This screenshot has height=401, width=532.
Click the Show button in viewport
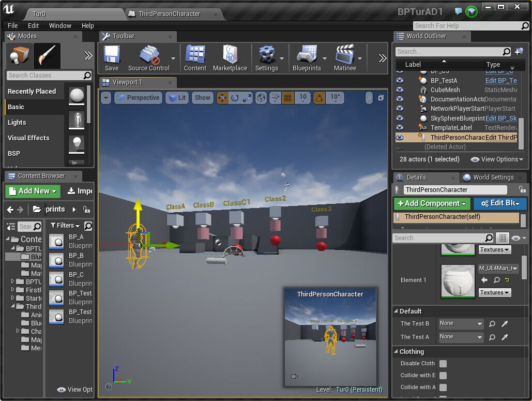(203, 98)
